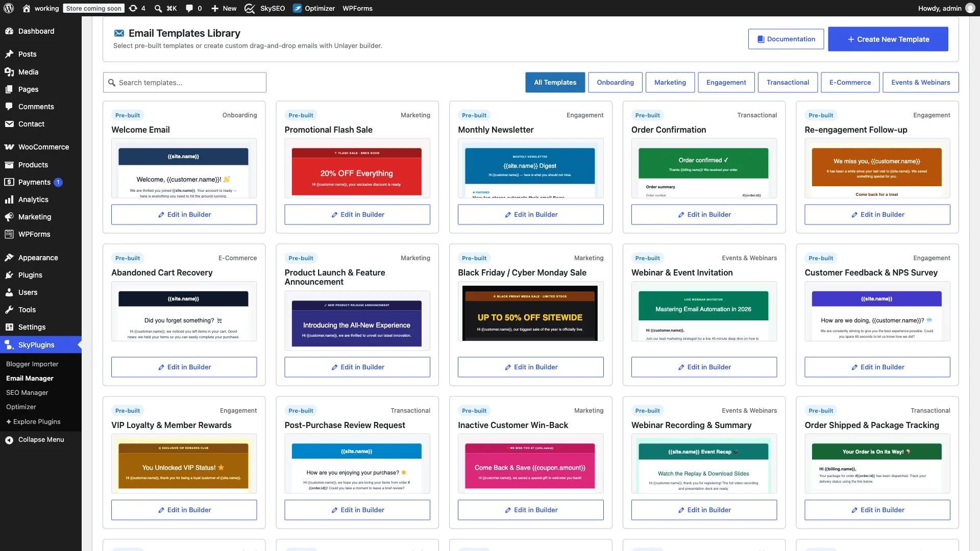
Task: Click the Store coming soon badge
Action: pos(93,8)
